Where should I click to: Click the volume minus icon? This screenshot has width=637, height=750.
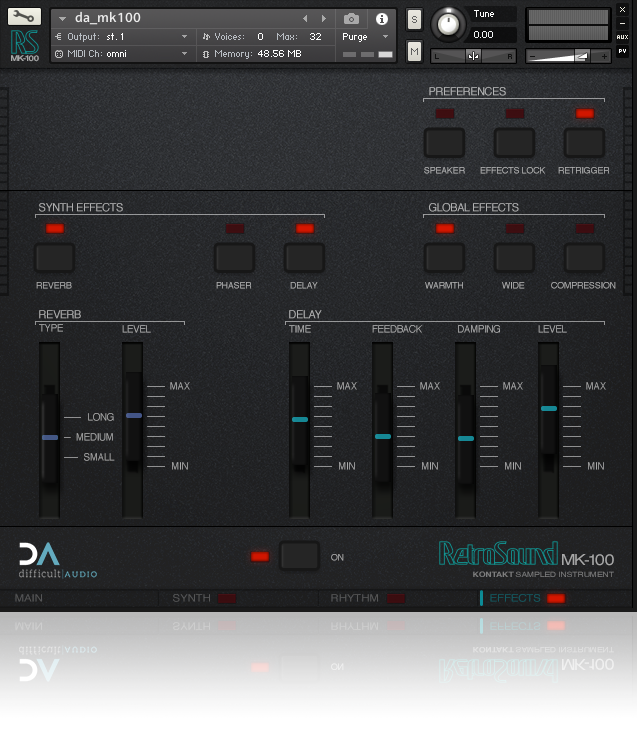pos(532,56)
